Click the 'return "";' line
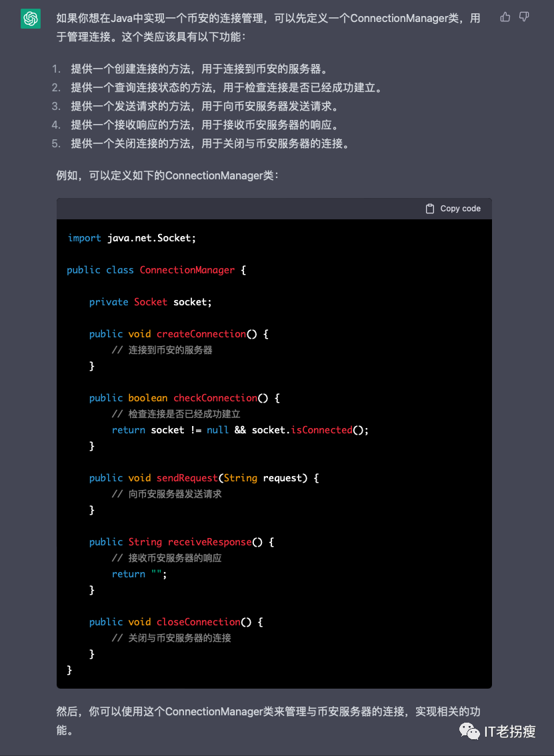 pyautogui.click(x=139, y=574)
